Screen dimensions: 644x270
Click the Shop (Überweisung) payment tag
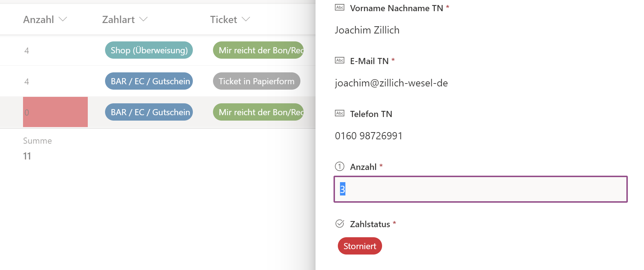tap(149, 50)
